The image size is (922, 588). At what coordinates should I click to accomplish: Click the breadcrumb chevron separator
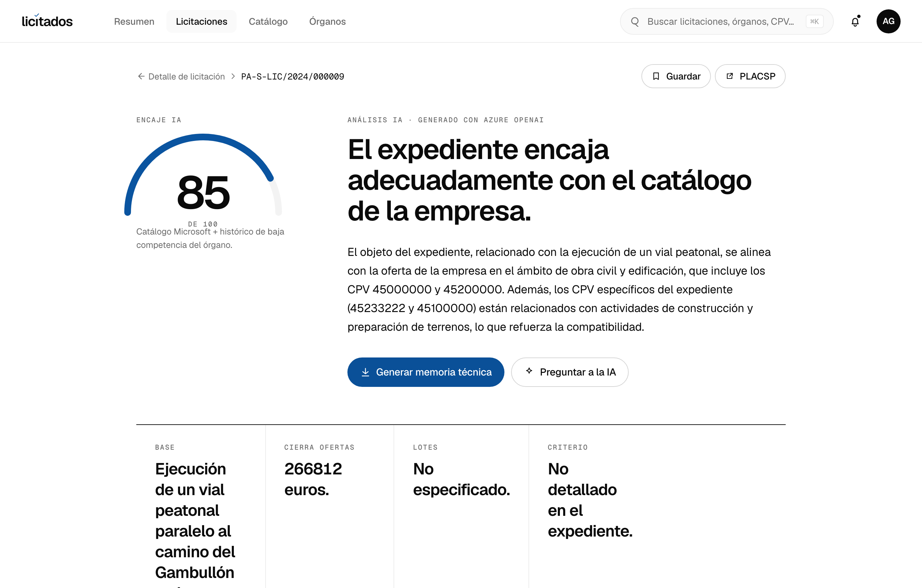[x=233, y=76]
